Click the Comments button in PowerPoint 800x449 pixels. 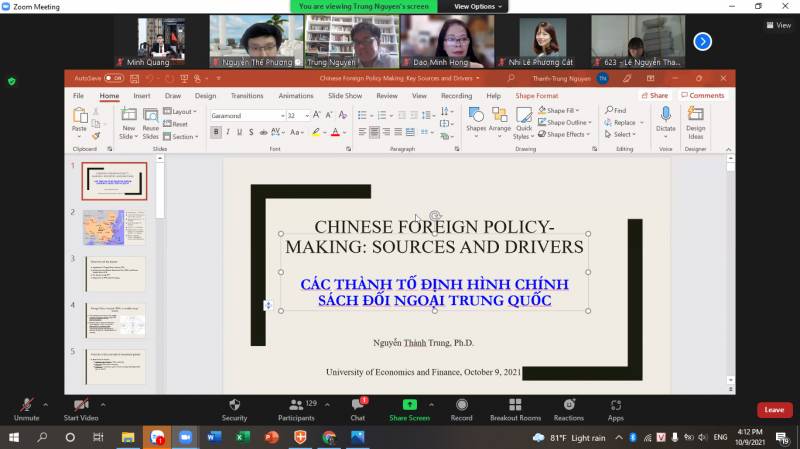point(702,96)
